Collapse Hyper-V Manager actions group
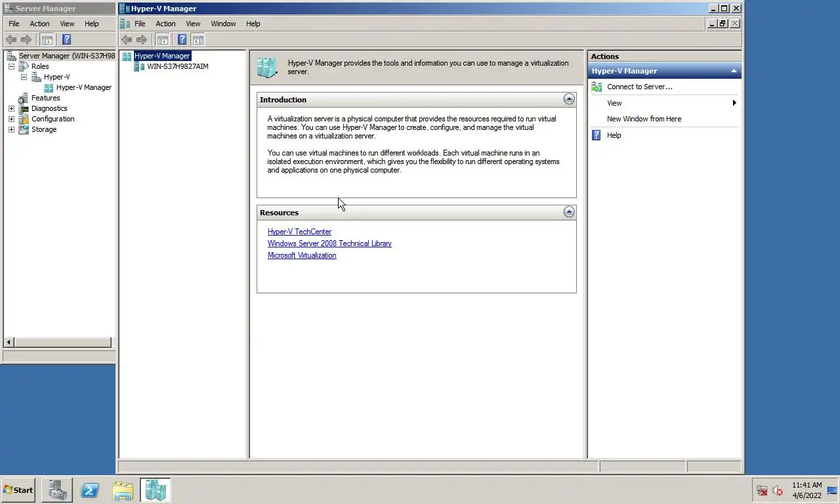The height and width of the screenshot is (504, 840). [734, 71]
